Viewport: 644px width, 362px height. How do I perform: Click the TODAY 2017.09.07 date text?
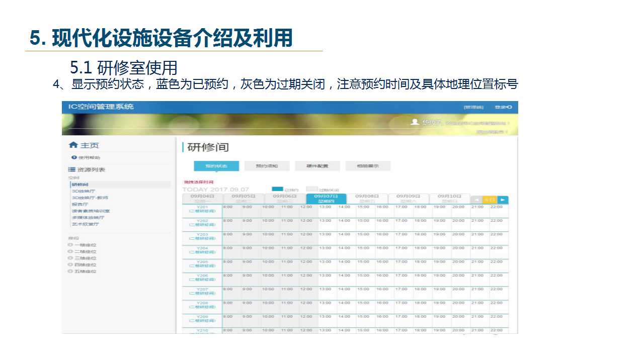click(216, 190)
